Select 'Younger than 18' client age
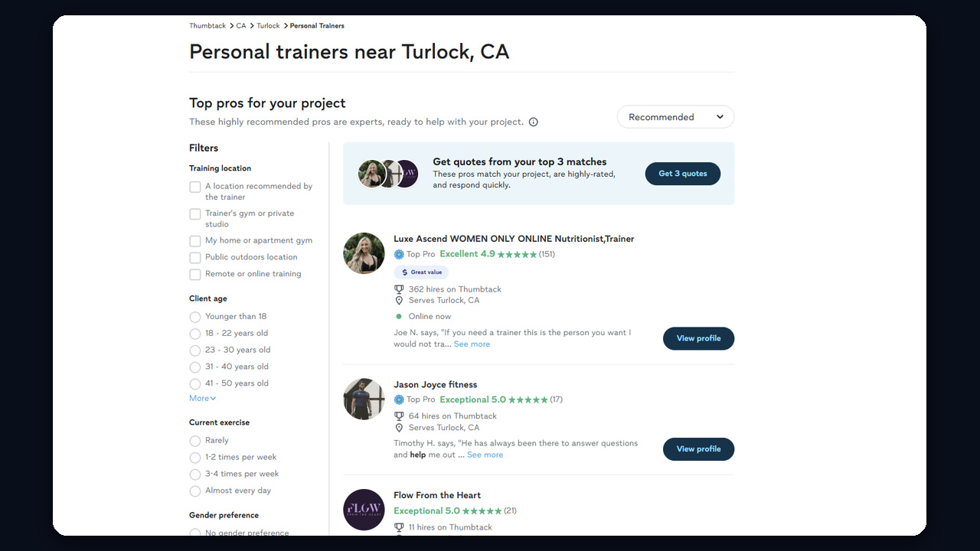Screen dimensions: 980x551 (195, 317)
